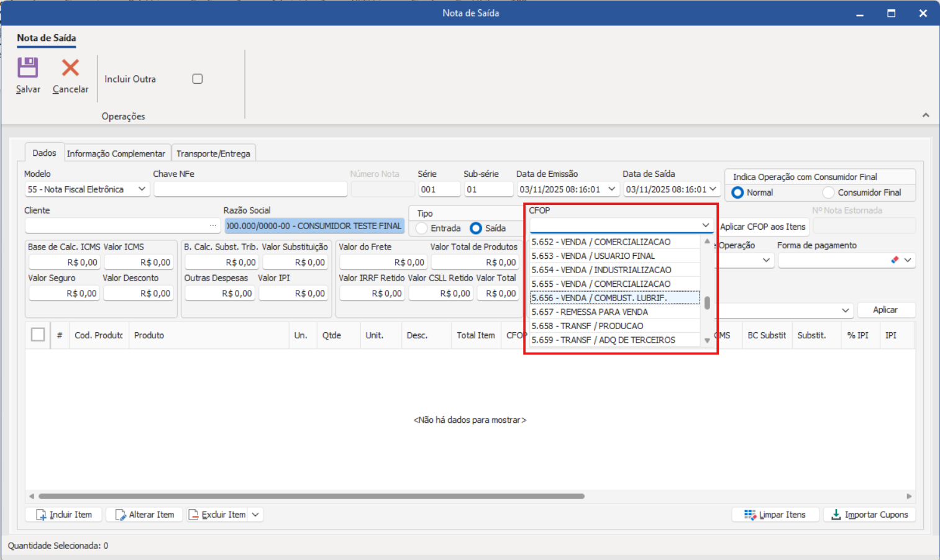Click the Excluir Item delete icon
This screenshot has height=560, width=940.
pyautogui.click(x=194, y=515)
